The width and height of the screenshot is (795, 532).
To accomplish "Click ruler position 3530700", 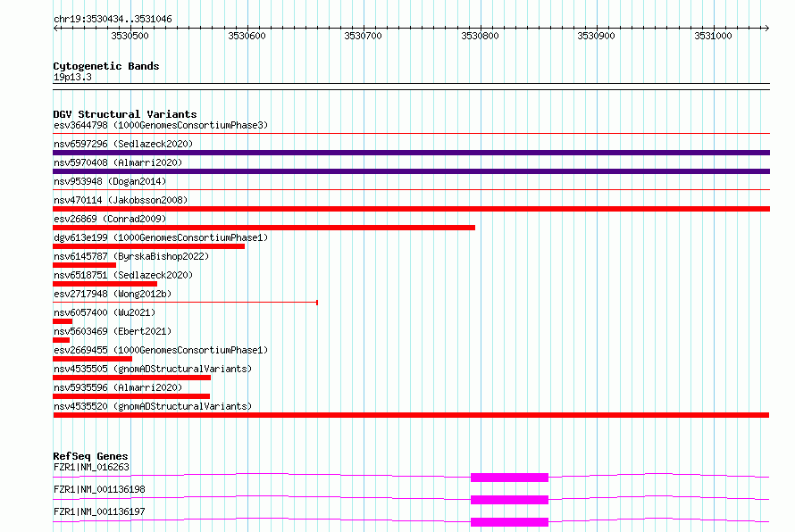I will 363,36.
